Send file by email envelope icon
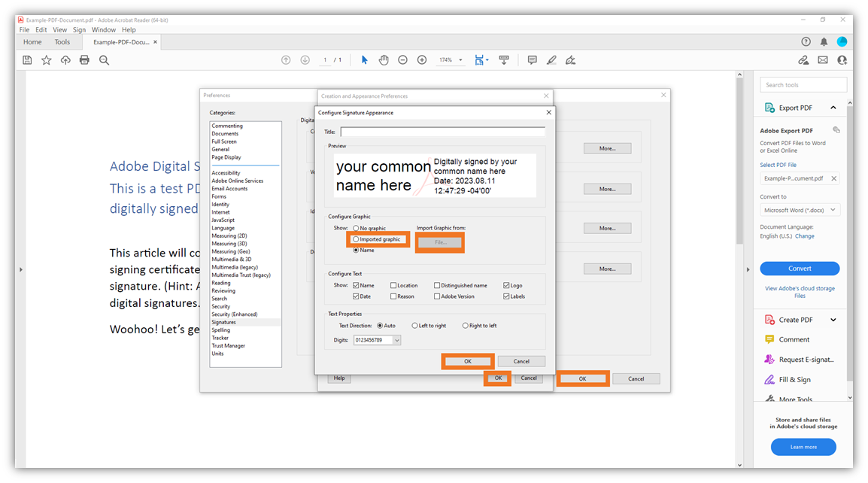The width and height of the screenshot is (868, 483). (x=823, y=60)
